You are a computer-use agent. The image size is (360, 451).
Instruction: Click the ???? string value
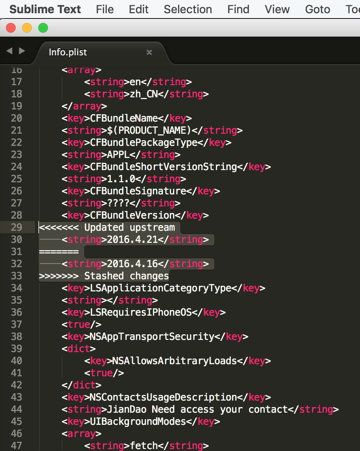click(x=118, y=203)
